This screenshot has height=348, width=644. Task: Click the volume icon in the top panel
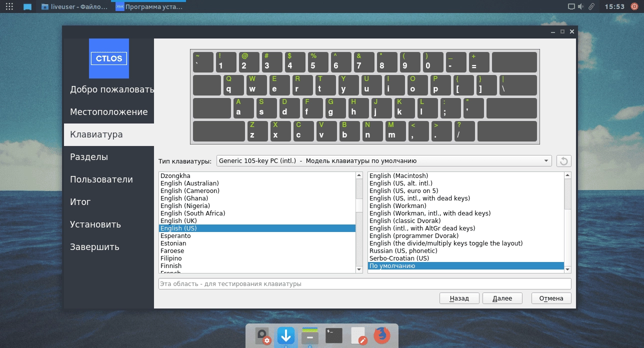click(x=580, y=6)
